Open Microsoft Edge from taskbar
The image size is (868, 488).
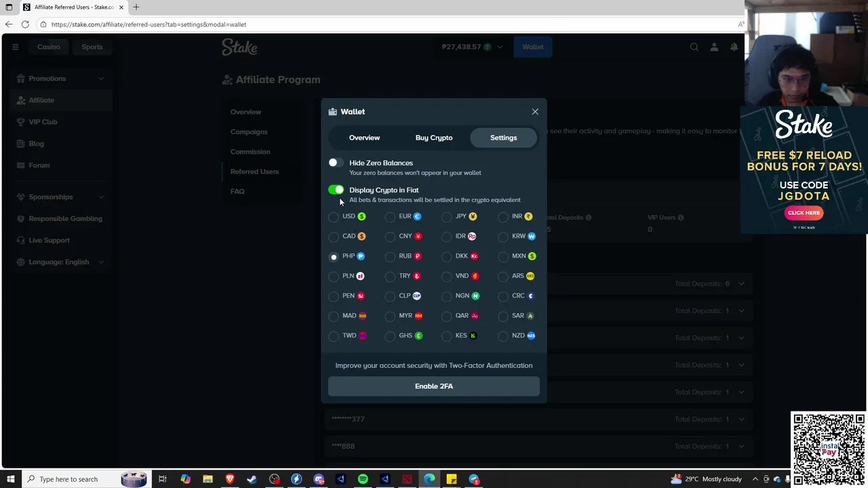(x=429, y=479)
